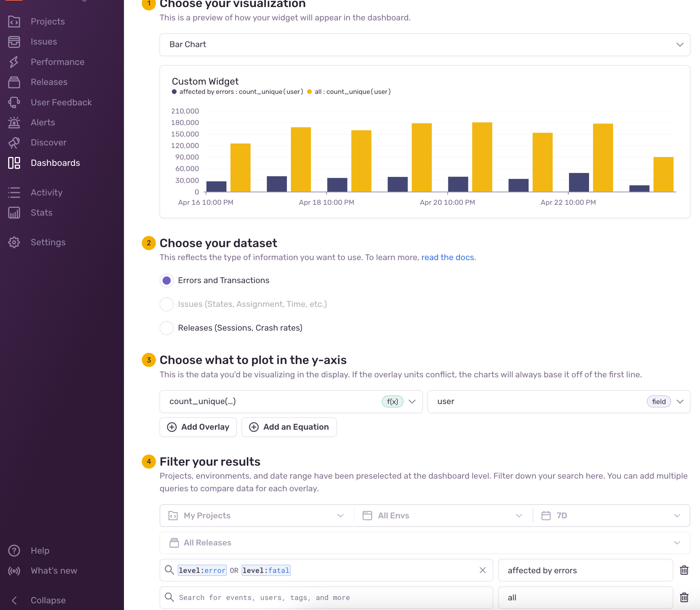Delete the 'affected by errors' query row
Screen dimensions: 700x610
coord(684,570)
